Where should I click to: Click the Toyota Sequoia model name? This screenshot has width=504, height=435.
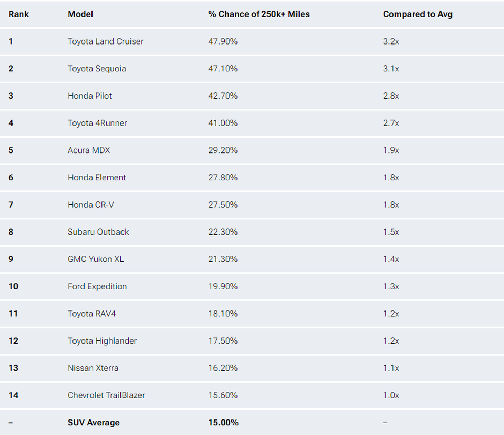click(97, 69)
